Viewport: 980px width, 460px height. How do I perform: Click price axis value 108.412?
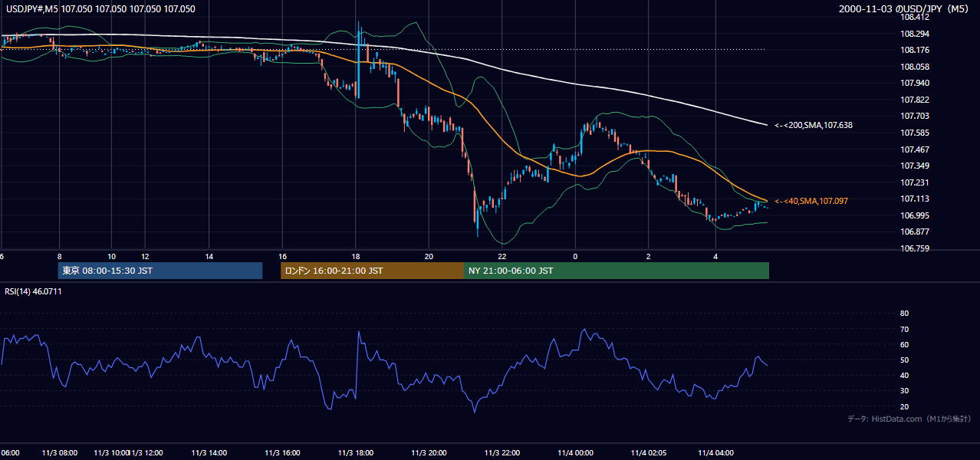click(x=915, y=18)
